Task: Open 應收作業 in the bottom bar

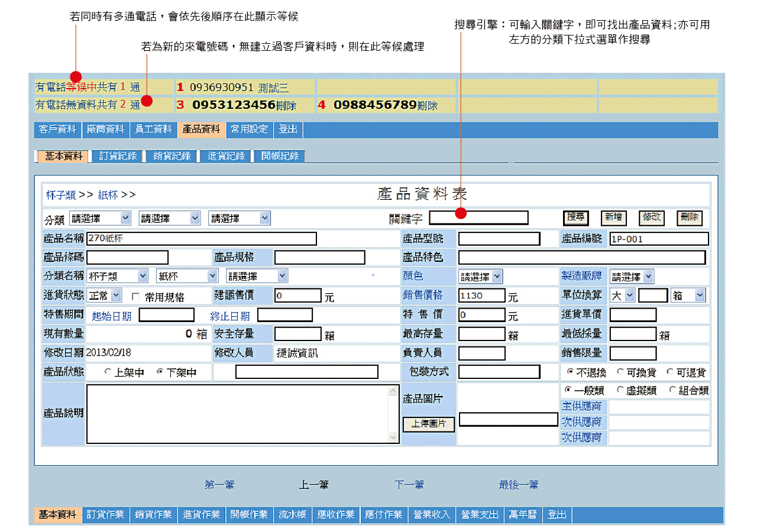Action: coord(336,515)
